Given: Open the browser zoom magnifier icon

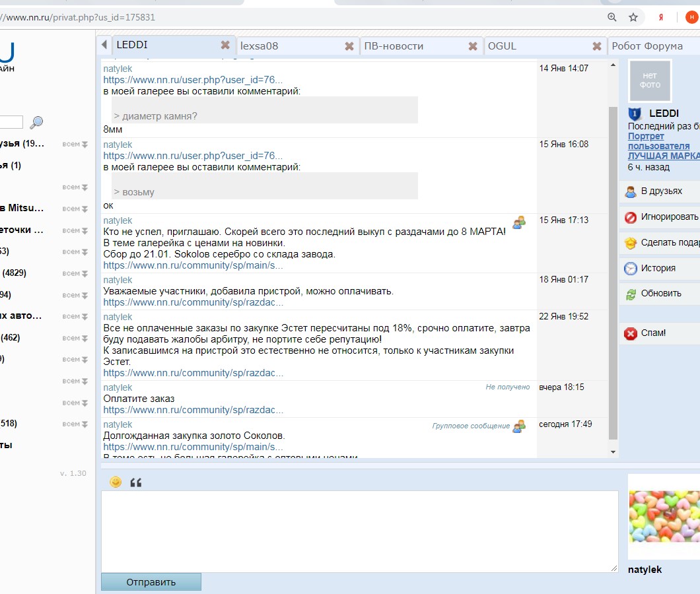Looking at the screenshot, I should (x=612, y=17).
